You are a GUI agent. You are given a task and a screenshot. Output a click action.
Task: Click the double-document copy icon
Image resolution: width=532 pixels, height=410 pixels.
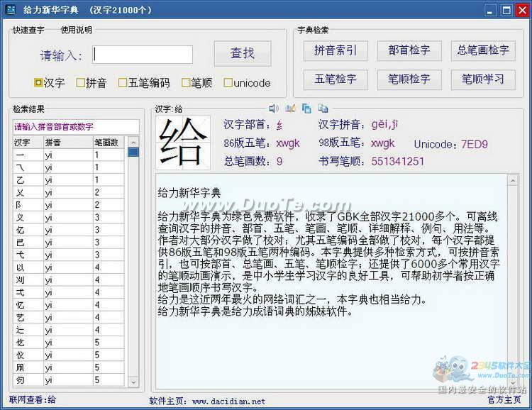tap(323, 109)
